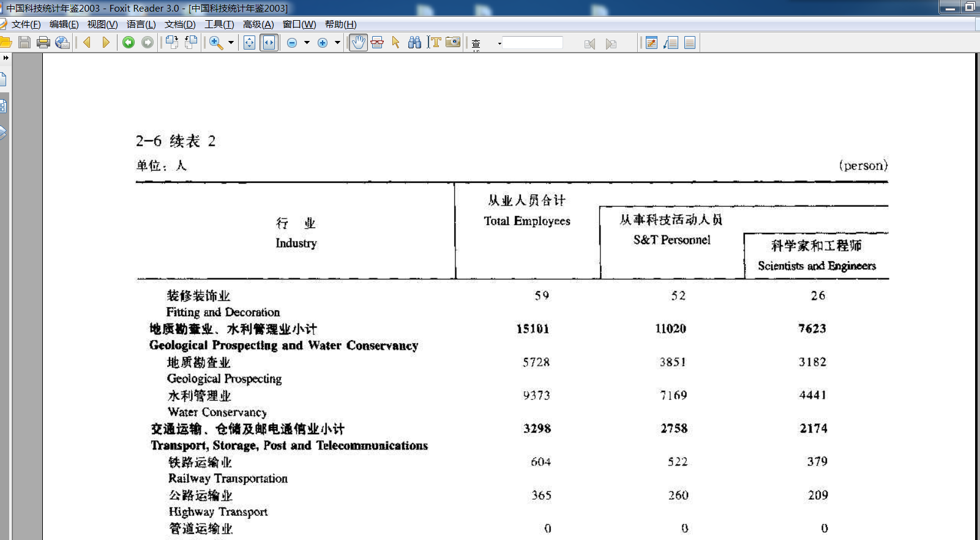Click the page icon with blue arrow

coord(671,43)
